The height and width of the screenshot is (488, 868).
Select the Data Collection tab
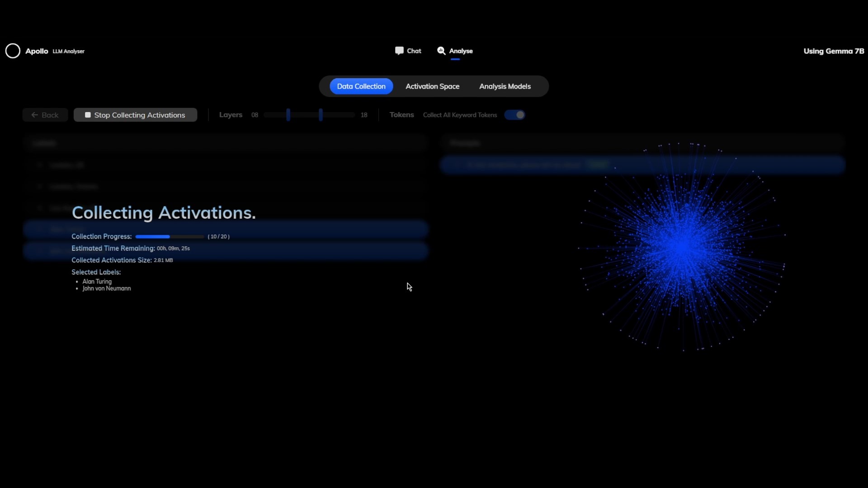tap(361, 86)
